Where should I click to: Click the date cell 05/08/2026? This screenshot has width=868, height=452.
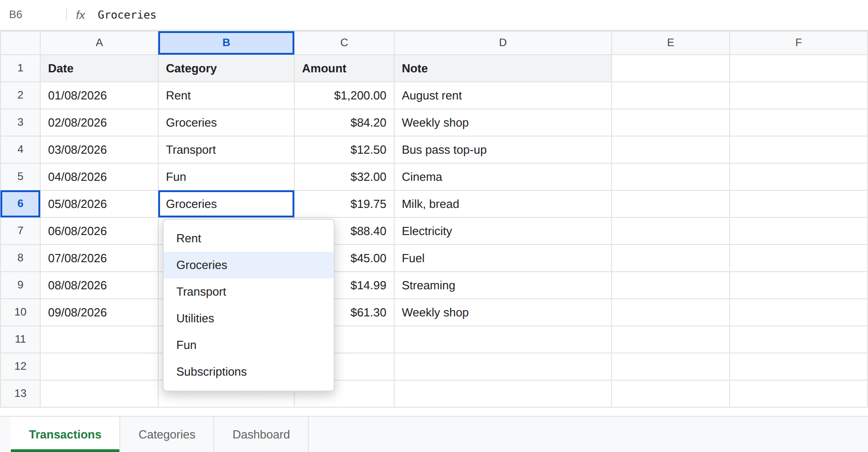pyautogui.click(x=99, y=204)
